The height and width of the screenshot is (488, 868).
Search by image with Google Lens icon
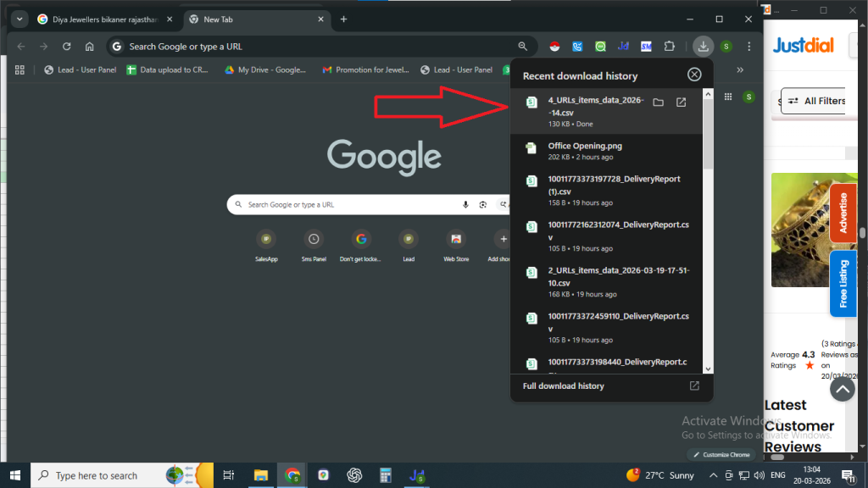(483, 204)
